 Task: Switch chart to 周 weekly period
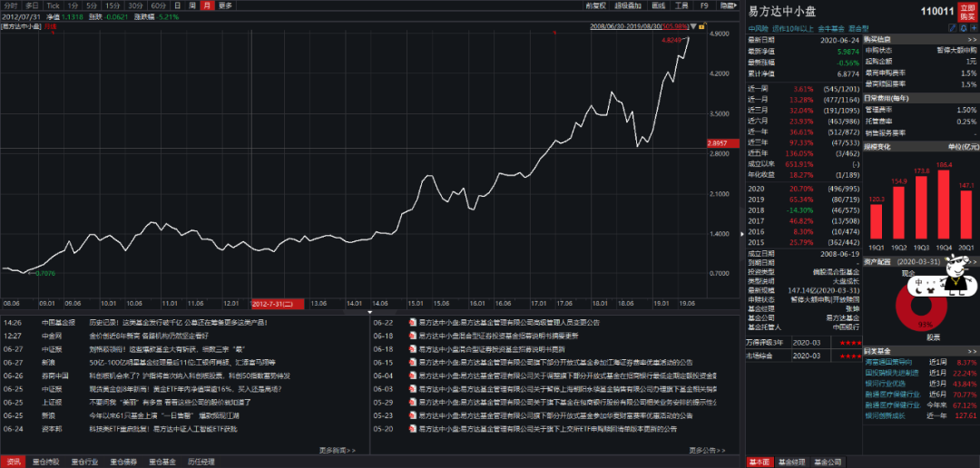click(192, 5)
